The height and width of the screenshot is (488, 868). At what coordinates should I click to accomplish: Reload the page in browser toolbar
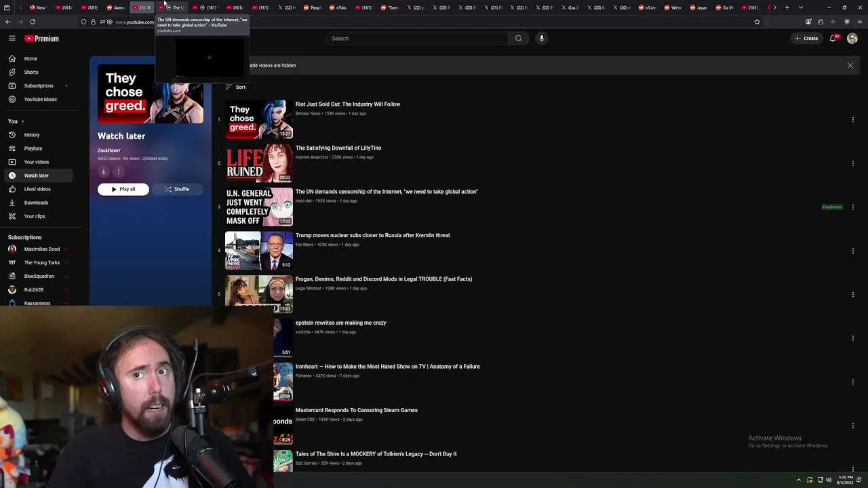click(33, 22)
